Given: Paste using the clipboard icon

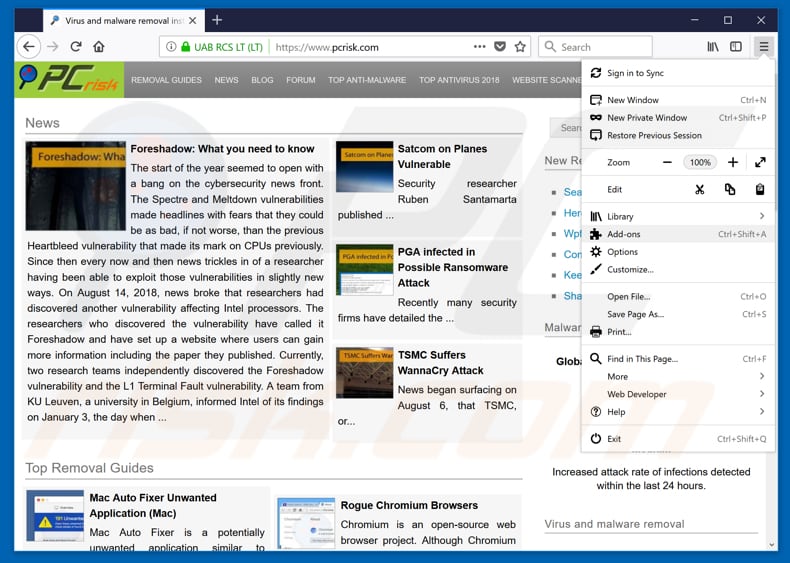Looking at the screenshot, I should click(x=760, y=190).
